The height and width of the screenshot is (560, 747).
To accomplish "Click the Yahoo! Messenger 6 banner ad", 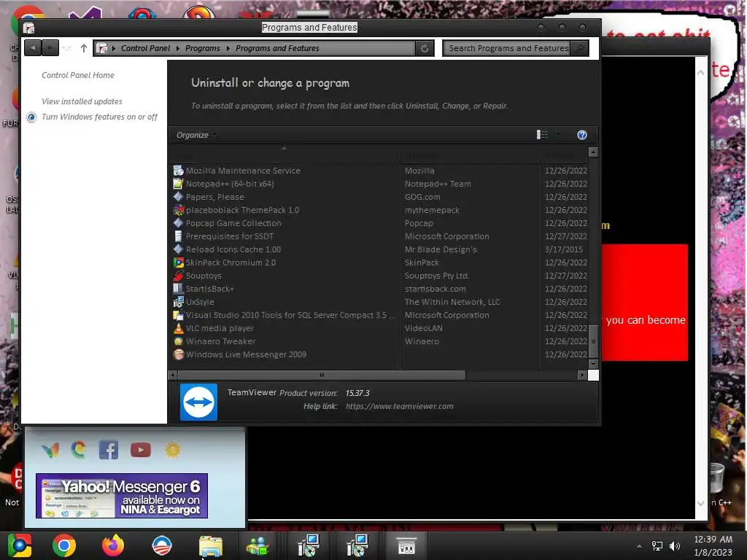I will point(122,496).
